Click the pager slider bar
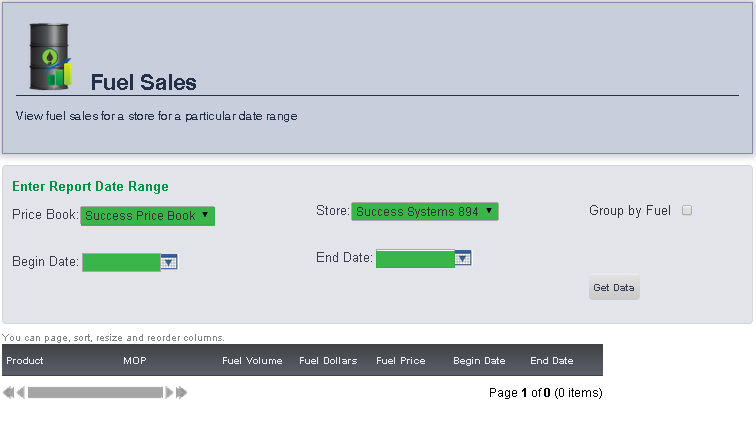Image resolution: width=756 pixels, height=424 pixels. 95,393
